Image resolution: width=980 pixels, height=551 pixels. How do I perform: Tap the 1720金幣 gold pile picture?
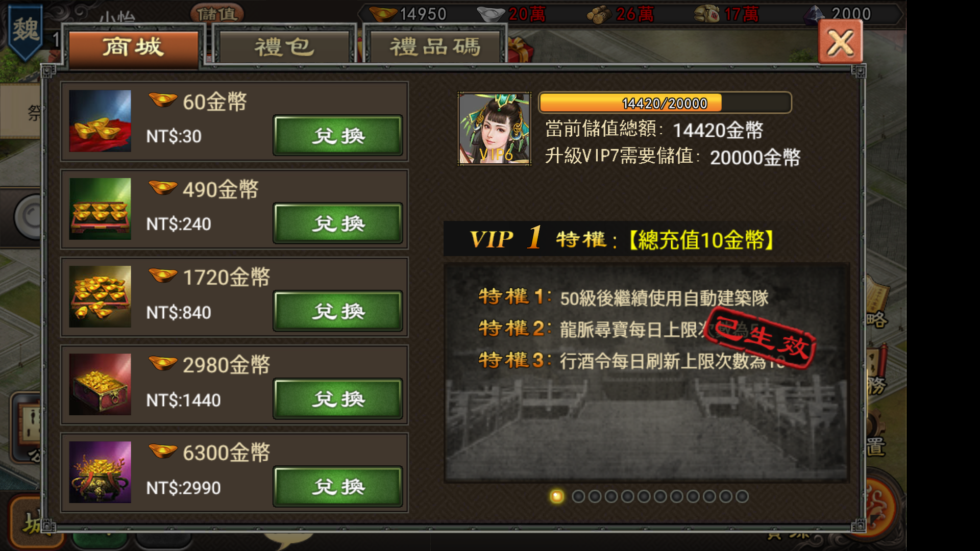pos(100,296)
